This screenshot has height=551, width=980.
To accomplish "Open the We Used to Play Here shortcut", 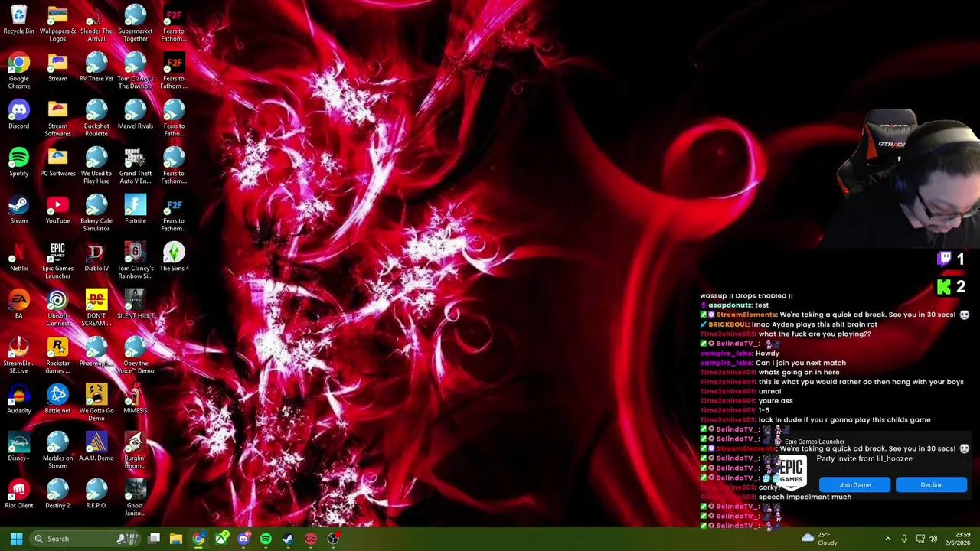I will point(96,166).
